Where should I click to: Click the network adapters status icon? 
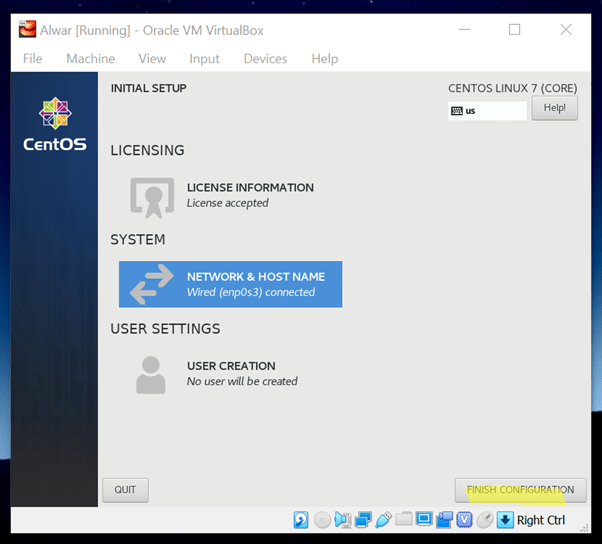[363, 520]
